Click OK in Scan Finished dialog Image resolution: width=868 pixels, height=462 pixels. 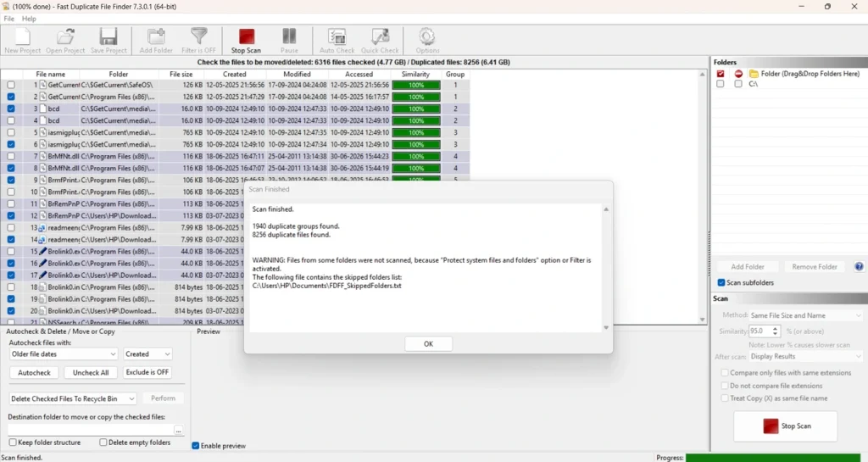point(428,344)
